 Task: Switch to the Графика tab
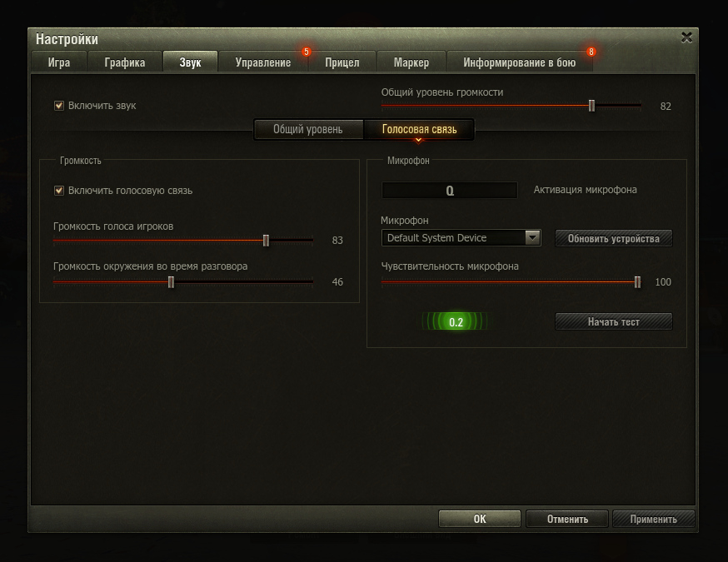[124, 62]
